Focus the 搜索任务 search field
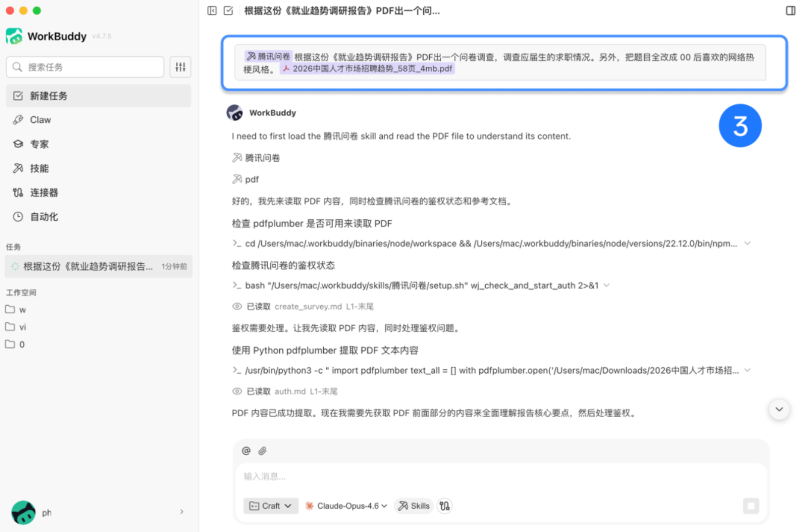 click(x=85, y=67)
